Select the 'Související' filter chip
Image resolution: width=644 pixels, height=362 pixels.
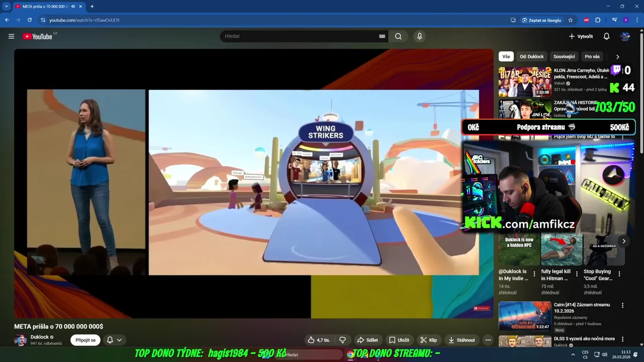[564, 57]
